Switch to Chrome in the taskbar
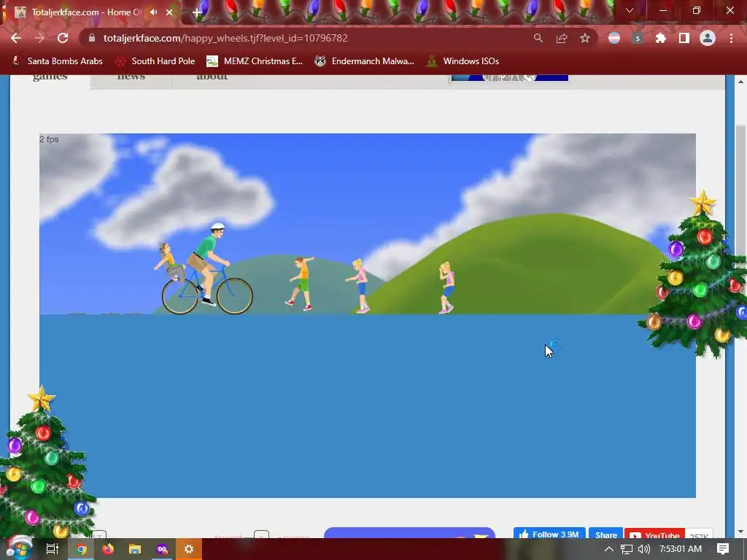The width and height of the screenshot is (747, 560). coord(82,549)
